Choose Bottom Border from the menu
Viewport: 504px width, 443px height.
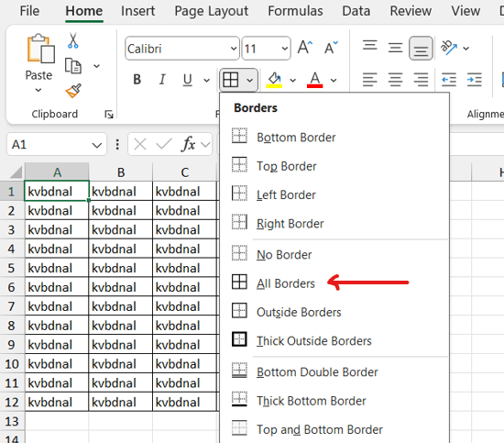[334, 138]
